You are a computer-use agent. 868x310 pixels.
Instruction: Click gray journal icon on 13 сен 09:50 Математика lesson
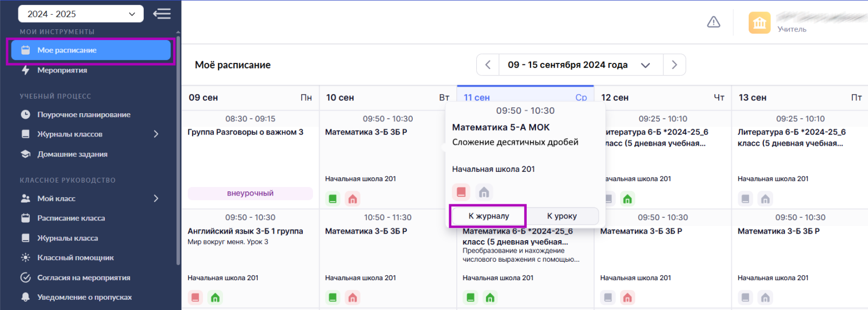(745, 298)
